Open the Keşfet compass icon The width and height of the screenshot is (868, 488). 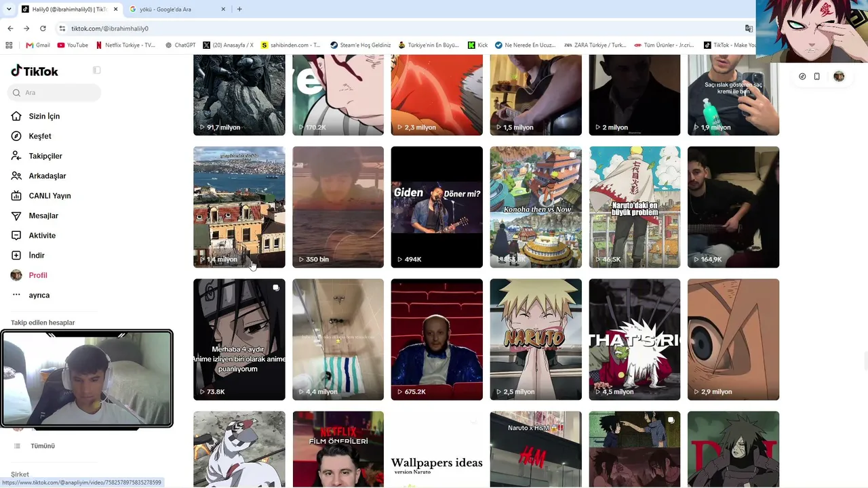pyautogui.click(x=16, y=136)
